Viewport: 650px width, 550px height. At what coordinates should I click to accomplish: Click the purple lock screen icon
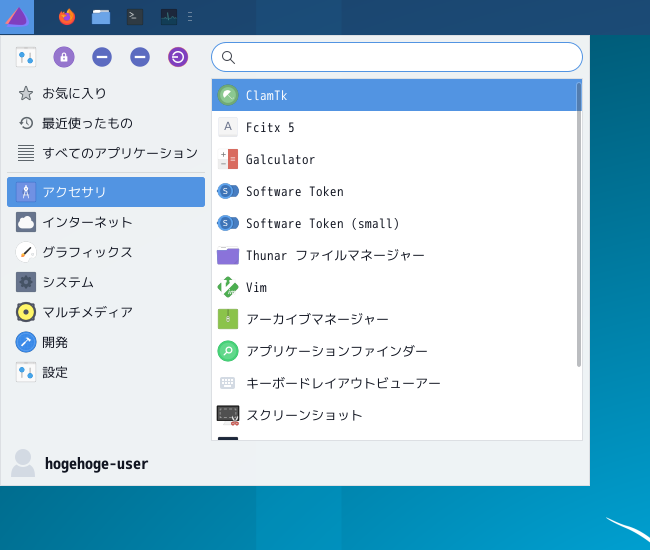pos(64,57)
